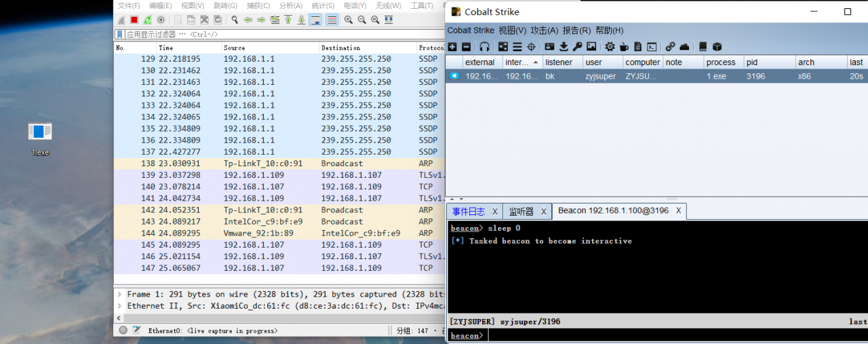The height and width of the screenshot is (344, 868).
Task: Open the screenshots picture icon in Cobalt Strike
Action: [591, 47]
